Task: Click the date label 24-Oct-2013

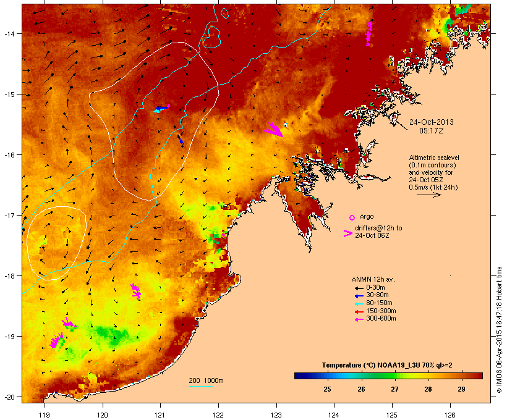Action: (x=432, y=122)
